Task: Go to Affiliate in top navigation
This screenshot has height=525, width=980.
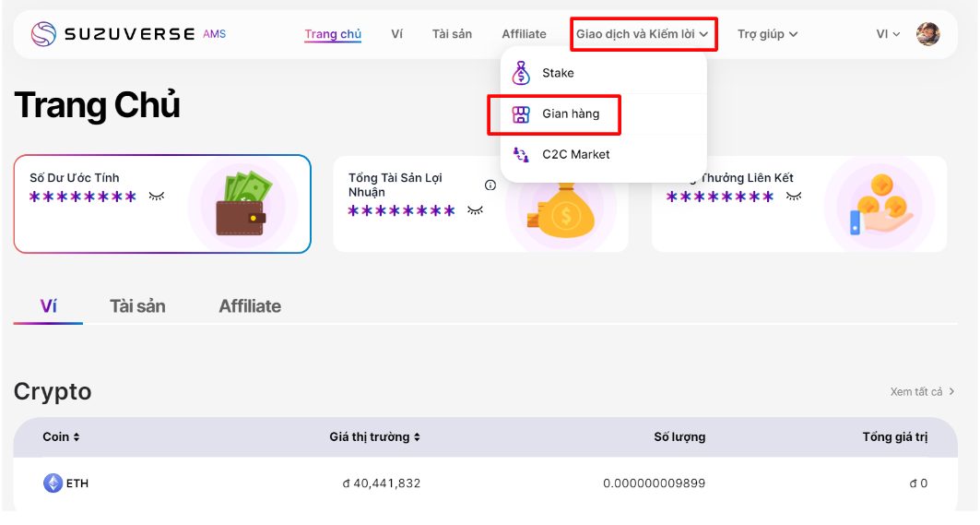Action: point(524,34)
